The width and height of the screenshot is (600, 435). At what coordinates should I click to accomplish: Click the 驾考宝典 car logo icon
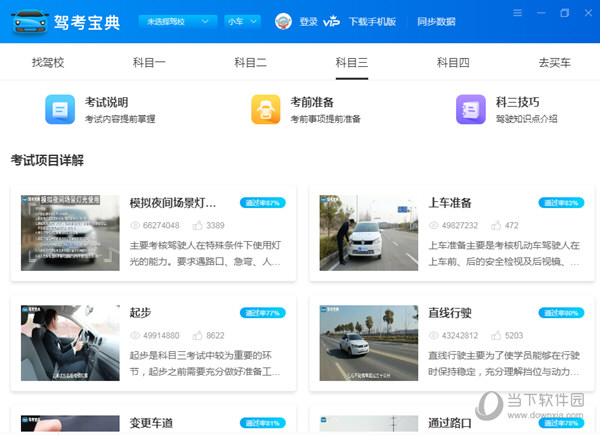(x=30, y=22)
